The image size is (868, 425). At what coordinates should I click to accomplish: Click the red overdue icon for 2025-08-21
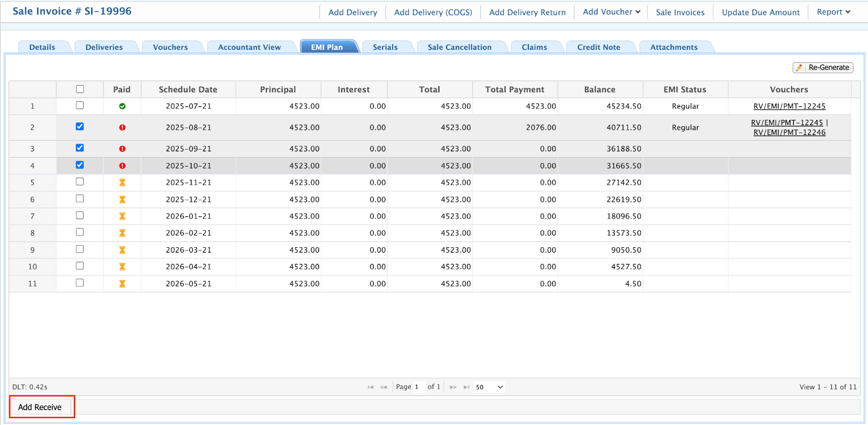point(122,127)
